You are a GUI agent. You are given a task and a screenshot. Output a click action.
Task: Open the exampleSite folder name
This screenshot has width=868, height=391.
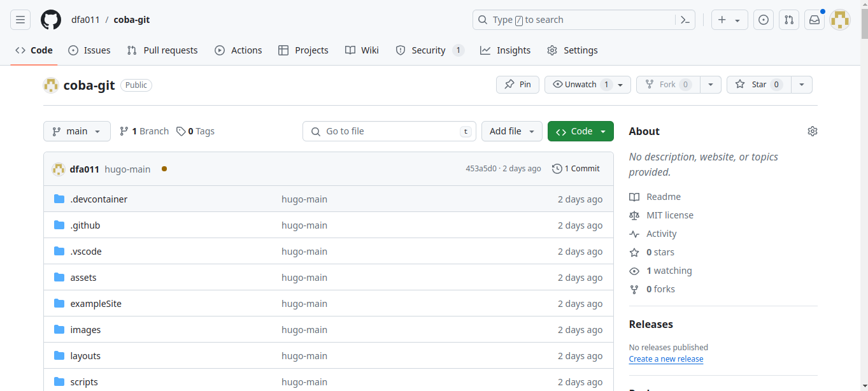[x=96, y=304]
